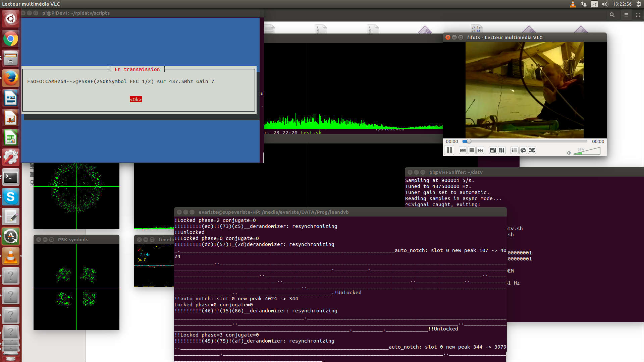Toggle VLC fullscreen video mode

pyautogui.click(x=493, y=150)
